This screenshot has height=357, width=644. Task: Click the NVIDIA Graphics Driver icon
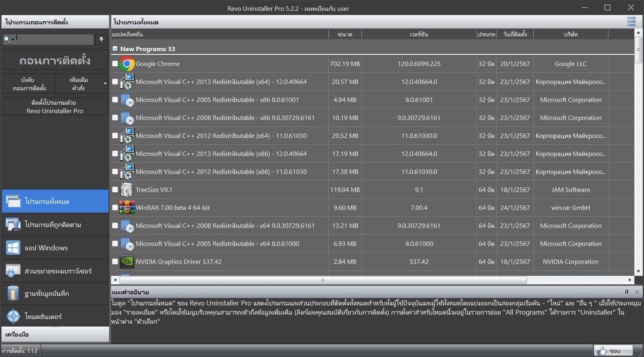tap(127, 261)
